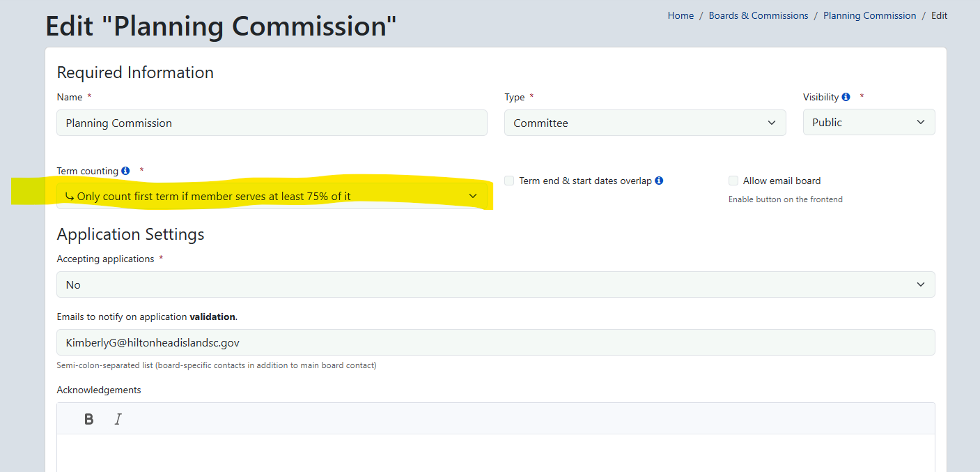Click the 'Semi-colon-separated list' hint text
Viewport: 980px width, 472px height.
pos(217,365)
